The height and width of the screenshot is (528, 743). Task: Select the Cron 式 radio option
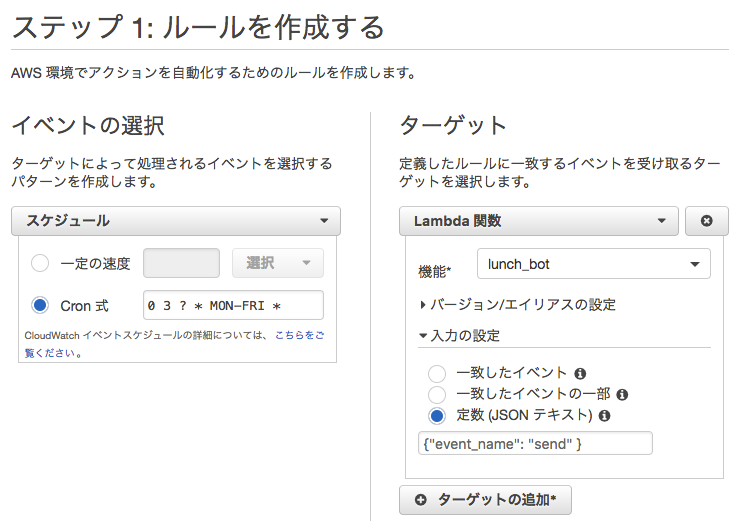click(40, 304)
